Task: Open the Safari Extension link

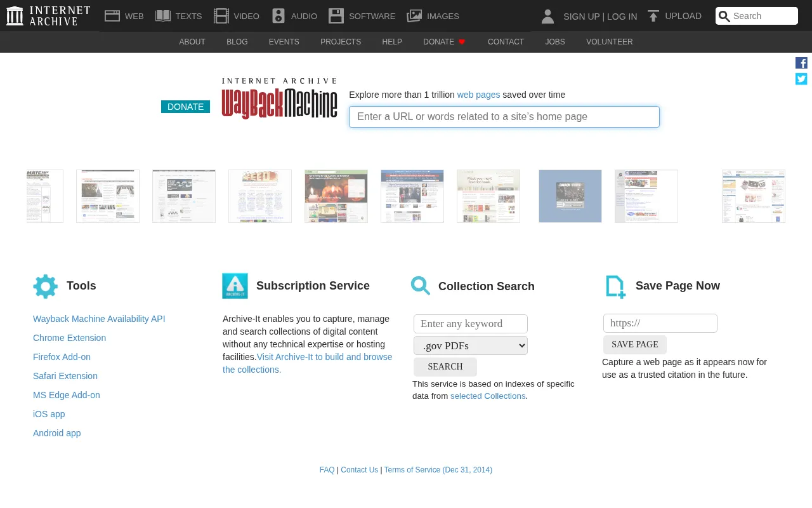Action: click(x=65, y=376)
